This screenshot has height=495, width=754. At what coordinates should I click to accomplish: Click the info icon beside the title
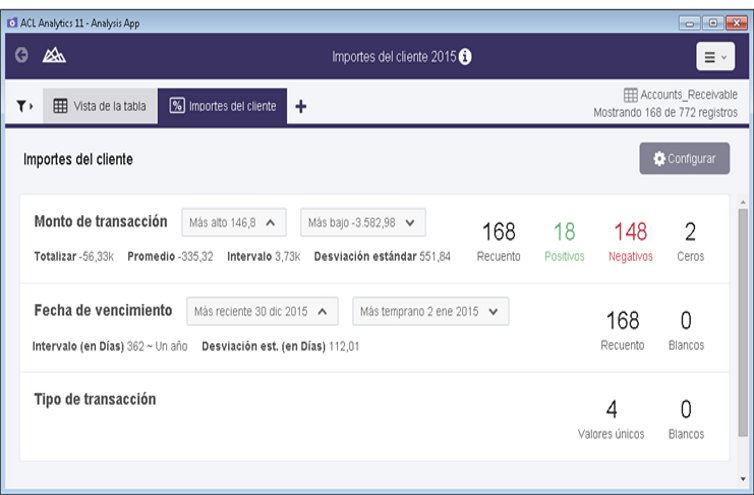click(465, 57)
